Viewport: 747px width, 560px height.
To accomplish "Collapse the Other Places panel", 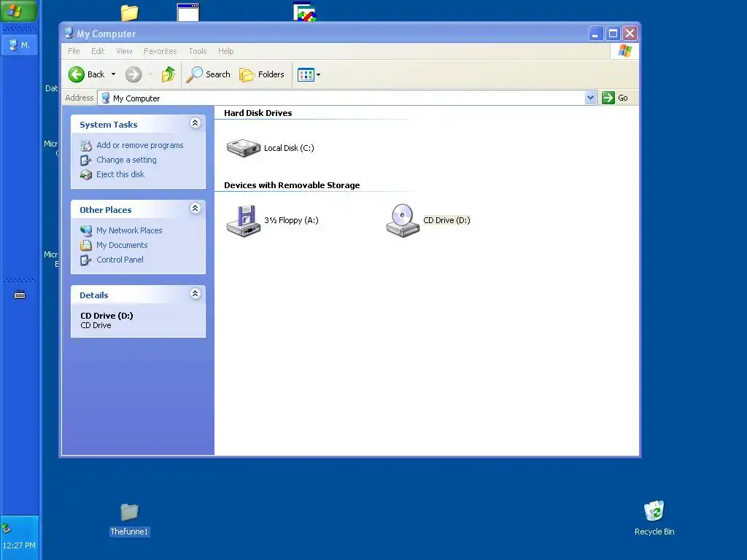I will point(195,209).
